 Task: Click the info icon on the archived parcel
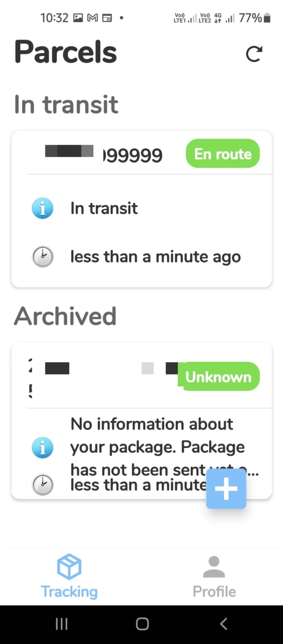point(42,447)
